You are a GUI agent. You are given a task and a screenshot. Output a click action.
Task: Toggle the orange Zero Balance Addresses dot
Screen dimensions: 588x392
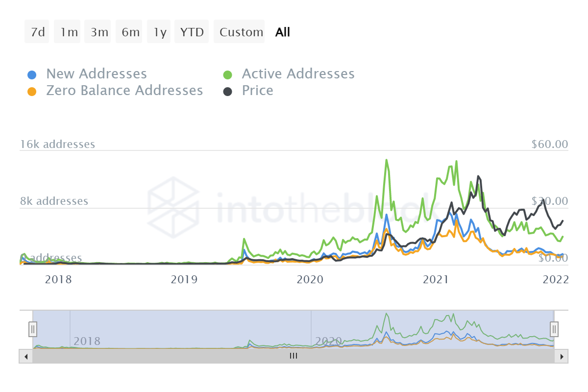pos(32,92)
